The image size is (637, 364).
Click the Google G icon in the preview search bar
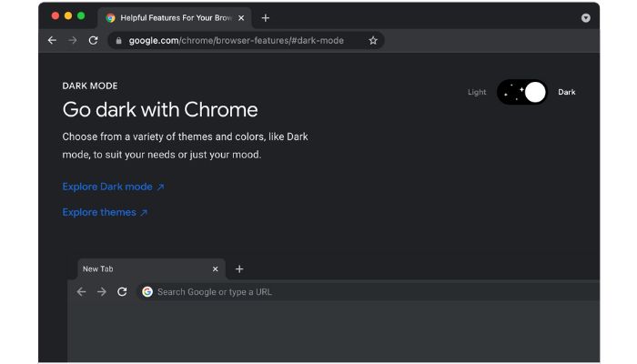pos(147,292)
